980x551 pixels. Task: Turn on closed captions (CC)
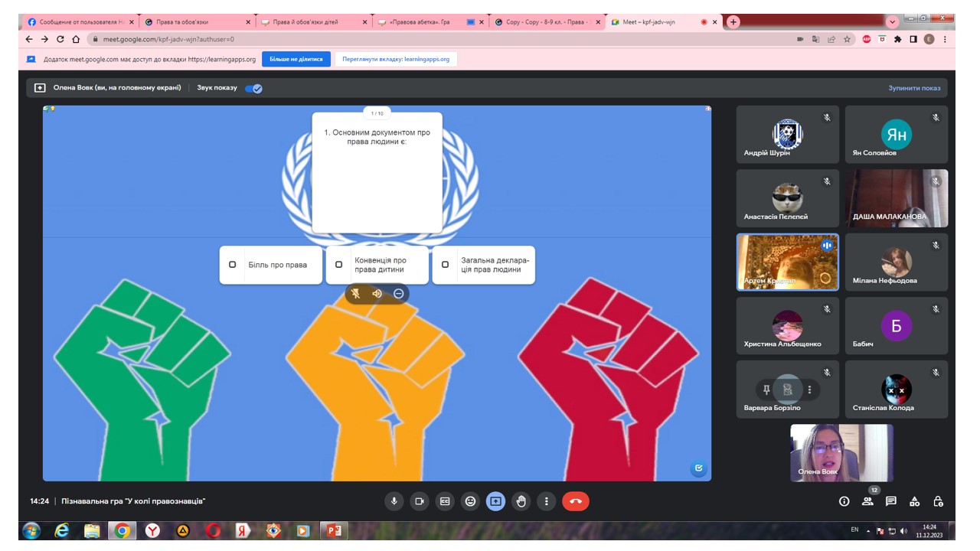pos(445,501)
